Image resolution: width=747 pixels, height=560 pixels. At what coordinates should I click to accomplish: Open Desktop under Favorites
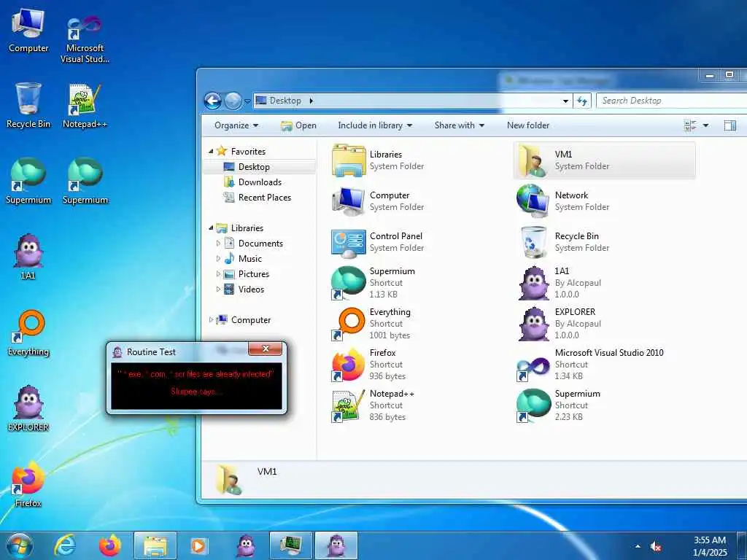click(254, 167)
